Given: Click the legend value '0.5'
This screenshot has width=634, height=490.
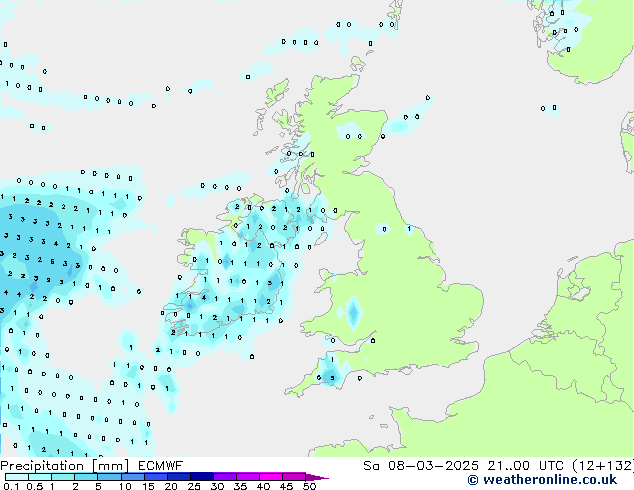Looking at the screenshot, I should (35, 486).
